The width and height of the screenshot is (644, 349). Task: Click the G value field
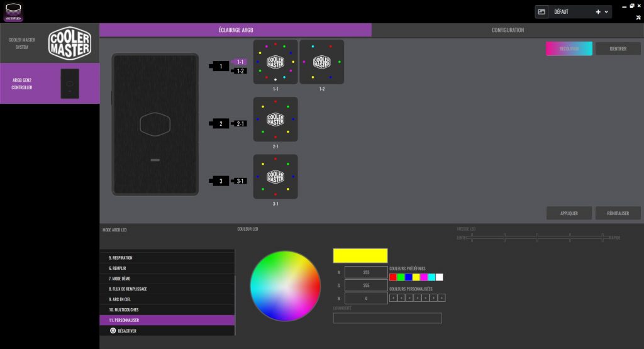tap(366, 285)
